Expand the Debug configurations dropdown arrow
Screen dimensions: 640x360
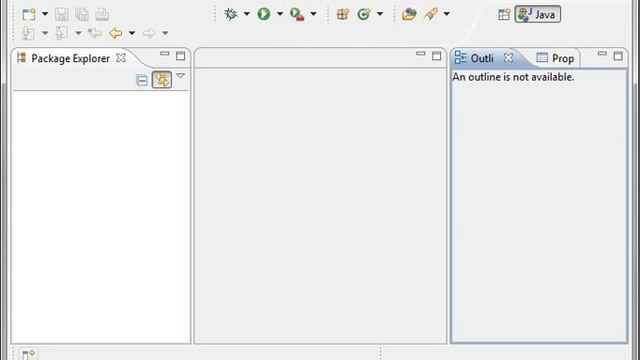coord(247,14)
